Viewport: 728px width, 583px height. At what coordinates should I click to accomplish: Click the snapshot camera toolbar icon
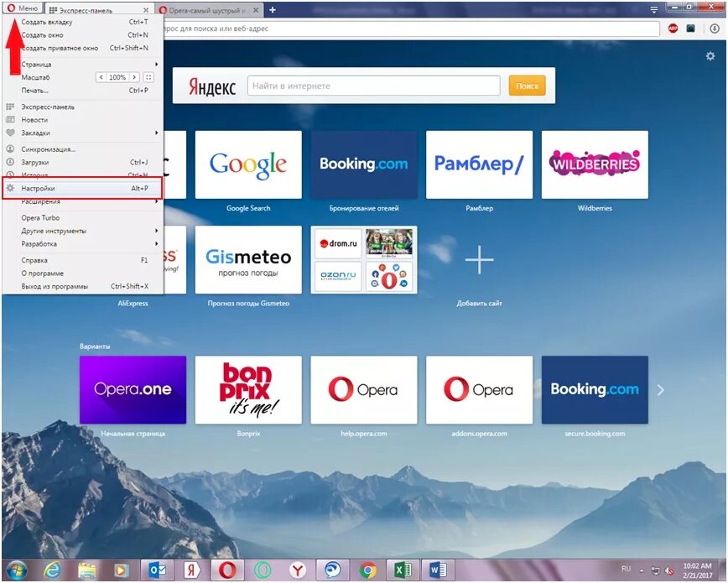tap(691, 29)
